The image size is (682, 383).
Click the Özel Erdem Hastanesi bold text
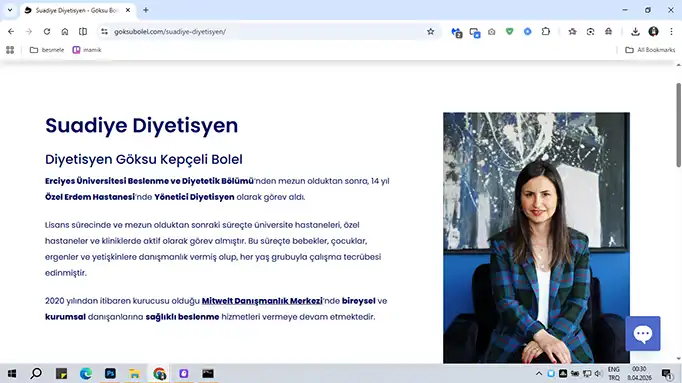coord(90,197)
